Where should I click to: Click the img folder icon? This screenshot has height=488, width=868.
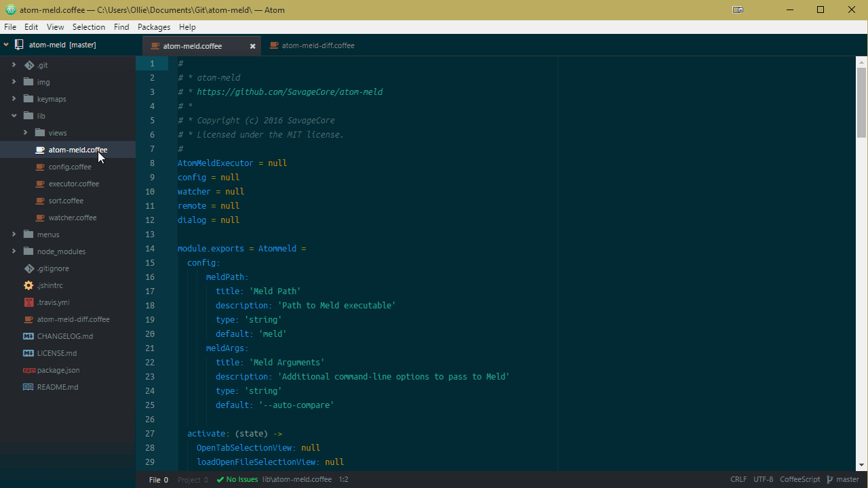tap(28, 82)
